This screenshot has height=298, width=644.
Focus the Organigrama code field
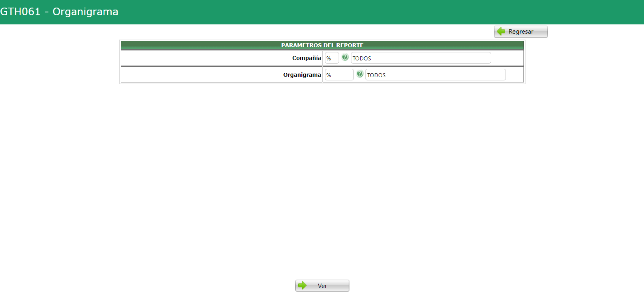click(339, 75)
